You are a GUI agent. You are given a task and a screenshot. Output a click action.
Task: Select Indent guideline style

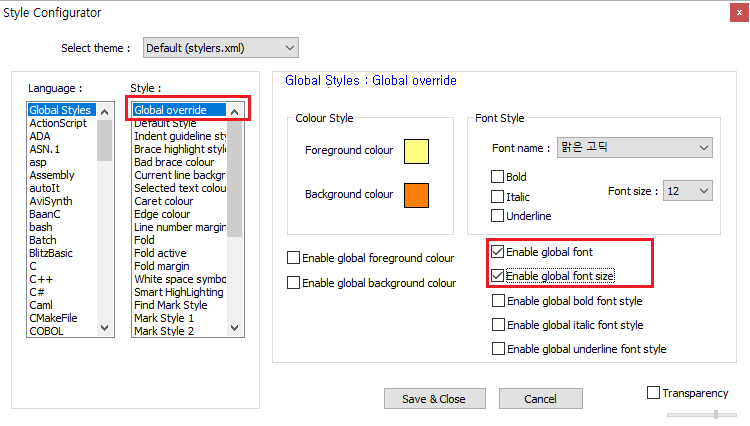[x=179, y=136]
